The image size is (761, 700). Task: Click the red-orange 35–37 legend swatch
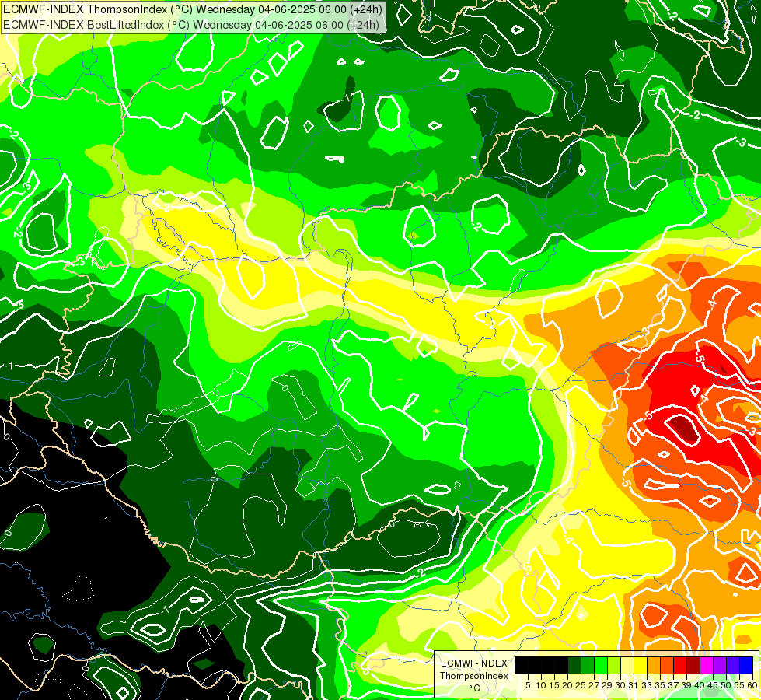(x=667, y=666)
